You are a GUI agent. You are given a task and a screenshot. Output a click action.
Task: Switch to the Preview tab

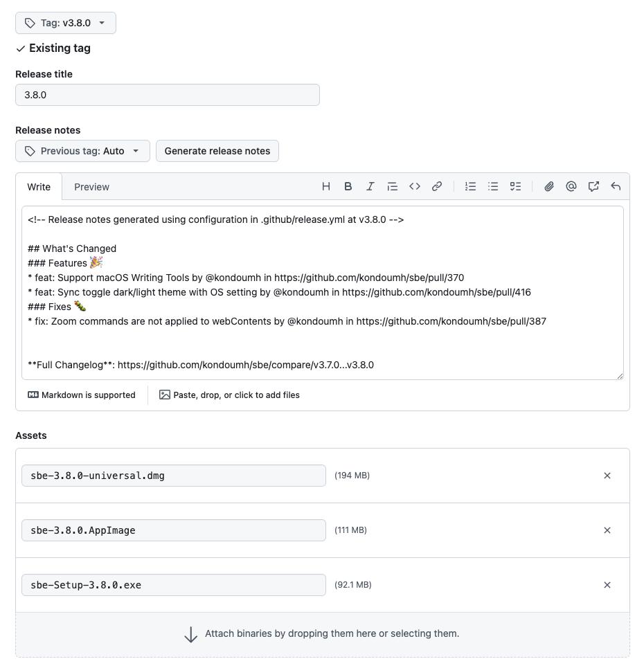pyautogui.click(x=91, y=186)
